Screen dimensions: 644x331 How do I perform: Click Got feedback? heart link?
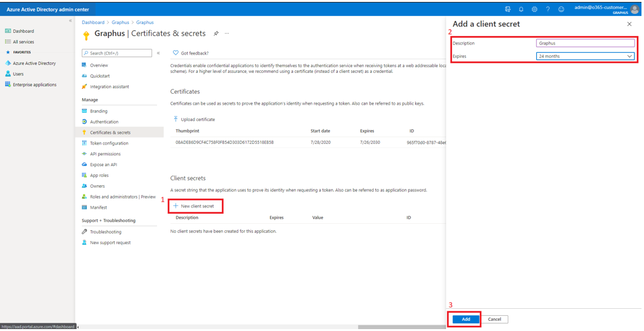pos(191,53)
